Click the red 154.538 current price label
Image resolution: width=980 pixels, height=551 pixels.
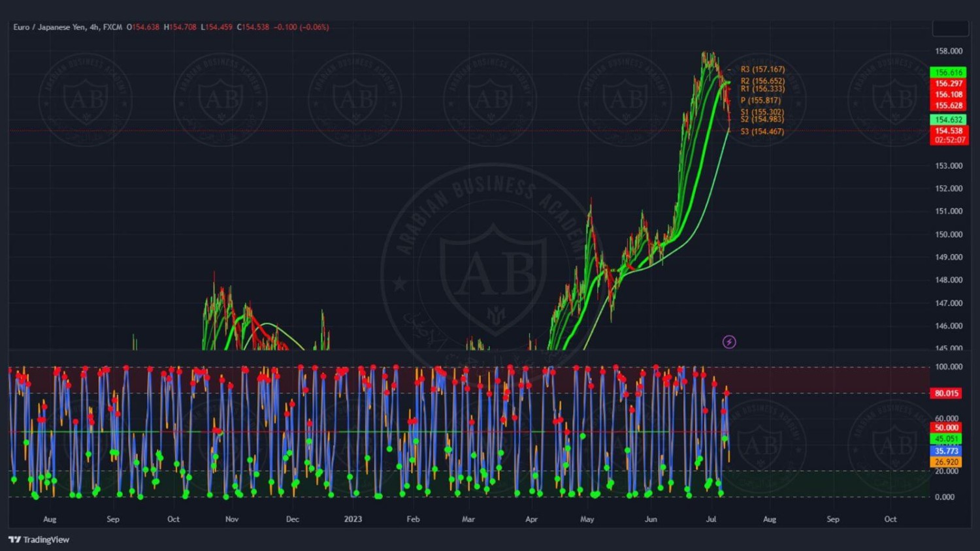(949, 131)
